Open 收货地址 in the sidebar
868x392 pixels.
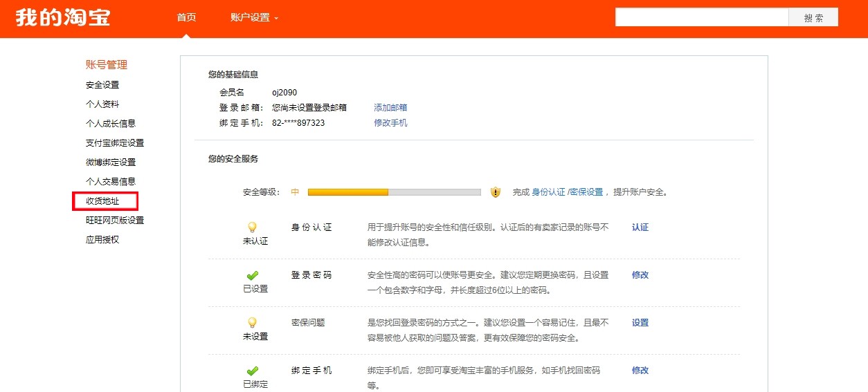pyautogui.click(x=102, y=201)
